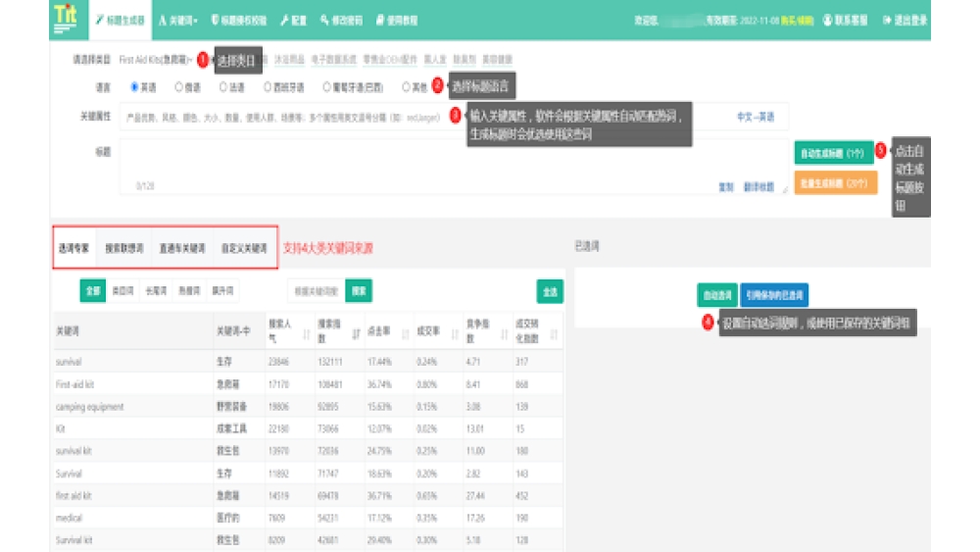Select the 'camping equipment' keyword row
This screenshot has width=980, height=552.
coord(309,407)
